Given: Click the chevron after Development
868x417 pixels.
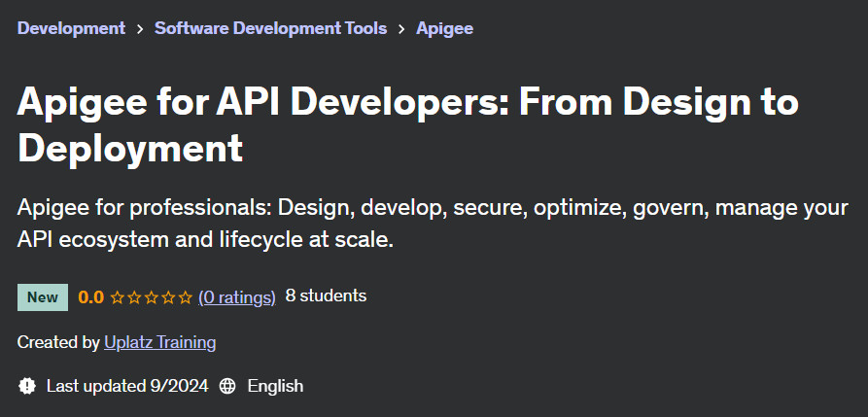Looking at the screenshot, I should click(x=140, y=29).
